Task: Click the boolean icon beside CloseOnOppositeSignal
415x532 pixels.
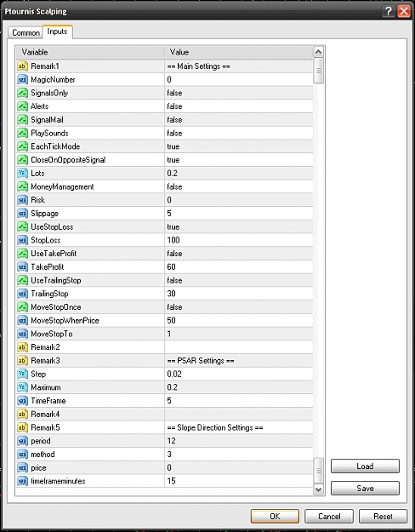Action: pos(22,160)
